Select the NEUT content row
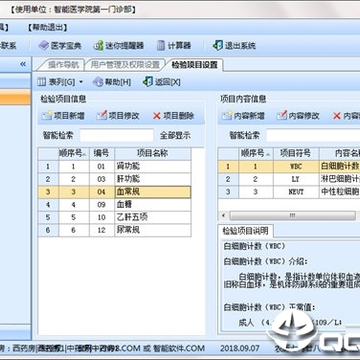 pyautogui.click(x=289, y=192)
